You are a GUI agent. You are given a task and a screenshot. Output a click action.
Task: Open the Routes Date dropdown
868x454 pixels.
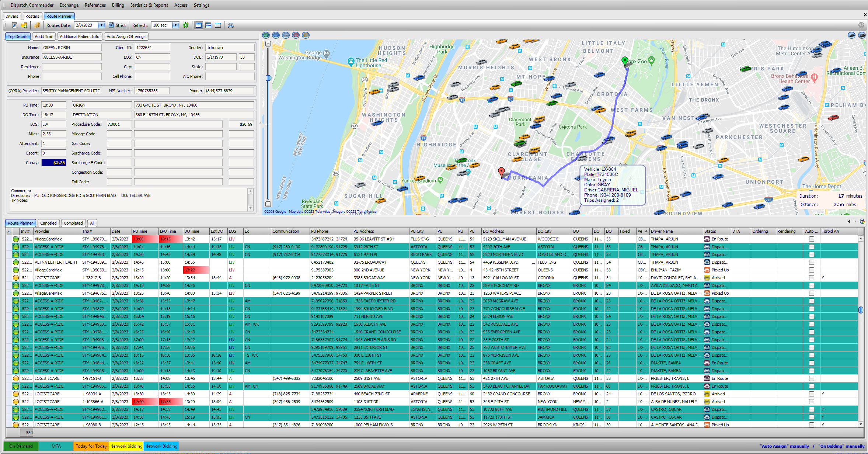coord(101,25)
